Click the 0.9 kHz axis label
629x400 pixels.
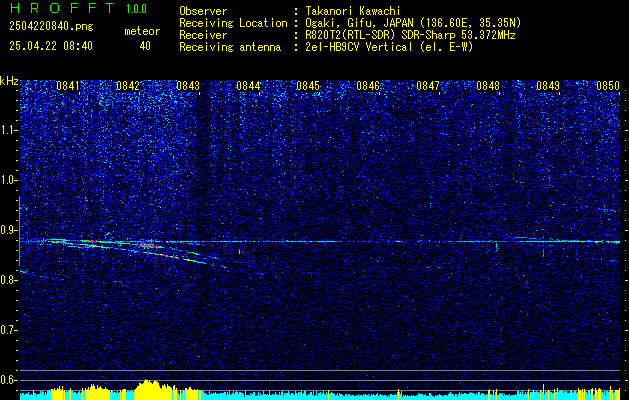[8, 230]
